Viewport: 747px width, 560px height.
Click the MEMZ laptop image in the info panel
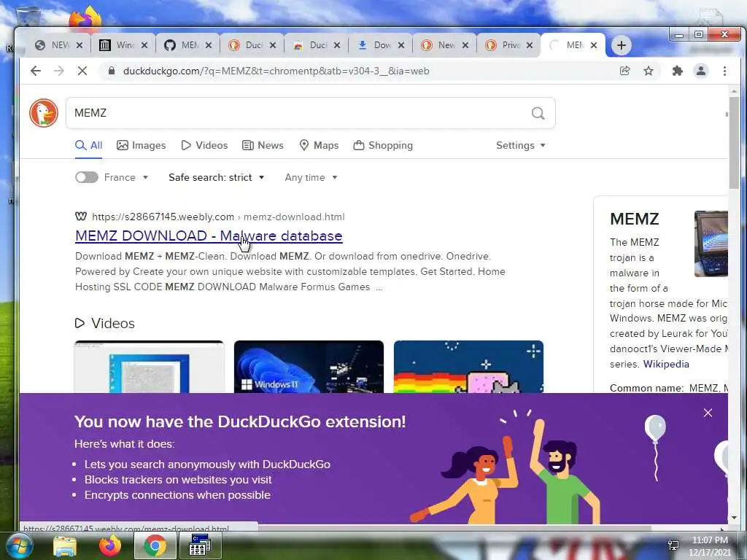(x=711, y=244)
